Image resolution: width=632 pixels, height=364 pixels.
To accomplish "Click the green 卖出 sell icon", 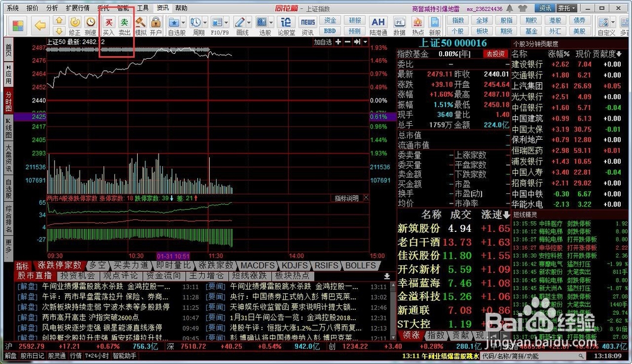I will (x=125, y=26).
